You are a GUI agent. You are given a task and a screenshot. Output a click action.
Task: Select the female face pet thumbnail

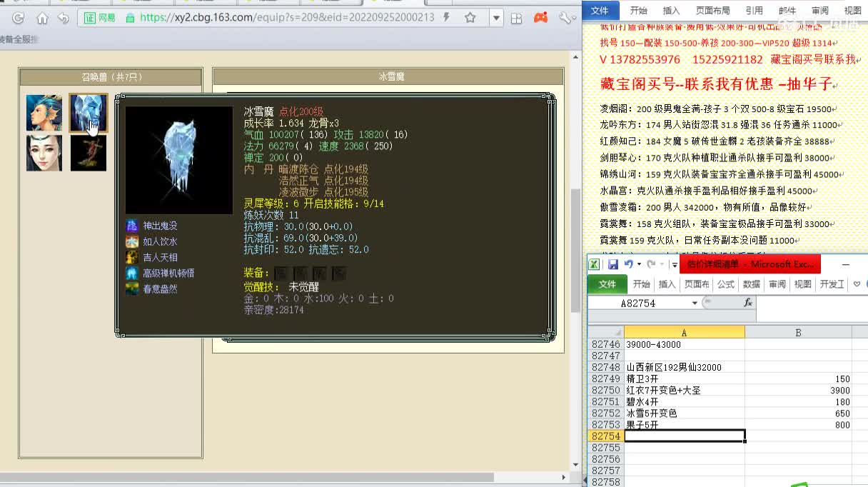pyautogui.click(x=44, y=153)
